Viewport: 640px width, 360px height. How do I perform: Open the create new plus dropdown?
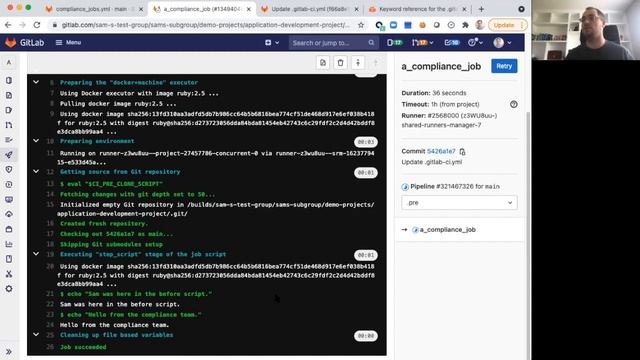[x=272, y=42]
